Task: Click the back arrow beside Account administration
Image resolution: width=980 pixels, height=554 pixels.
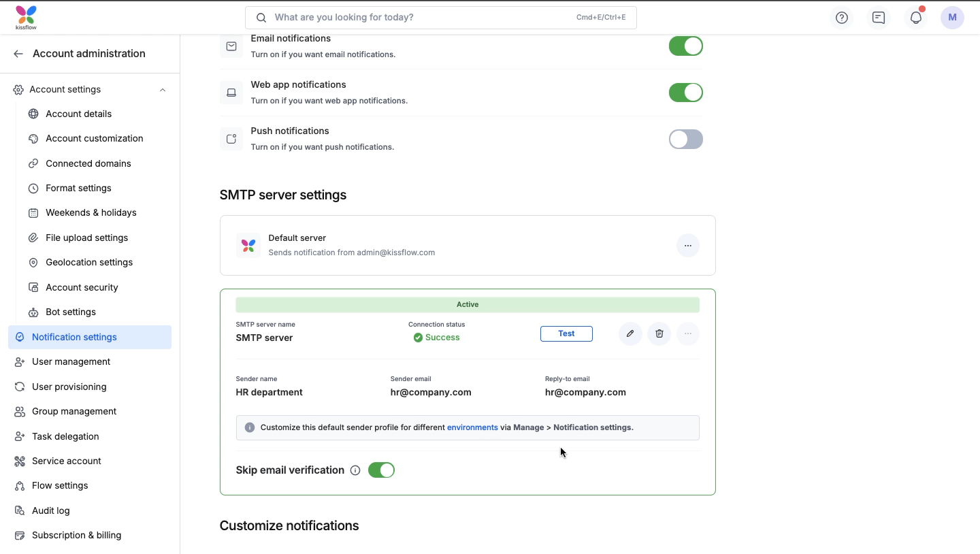Action: click(x=18, y=54)
